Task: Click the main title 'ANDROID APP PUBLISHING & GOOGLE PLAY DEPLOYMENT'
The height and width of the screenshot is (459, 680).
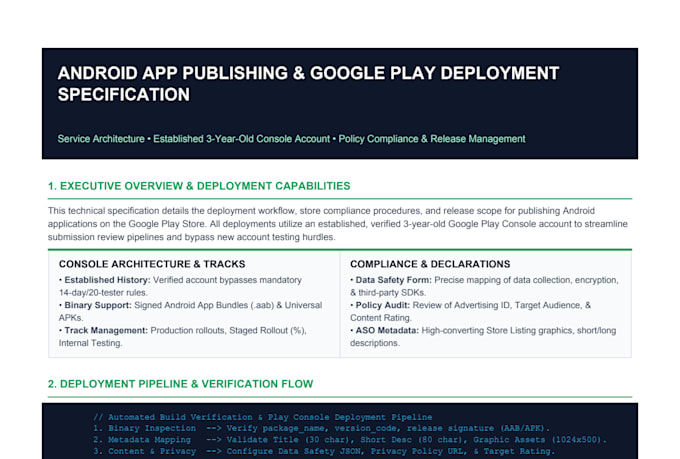Action: [308, 73]
